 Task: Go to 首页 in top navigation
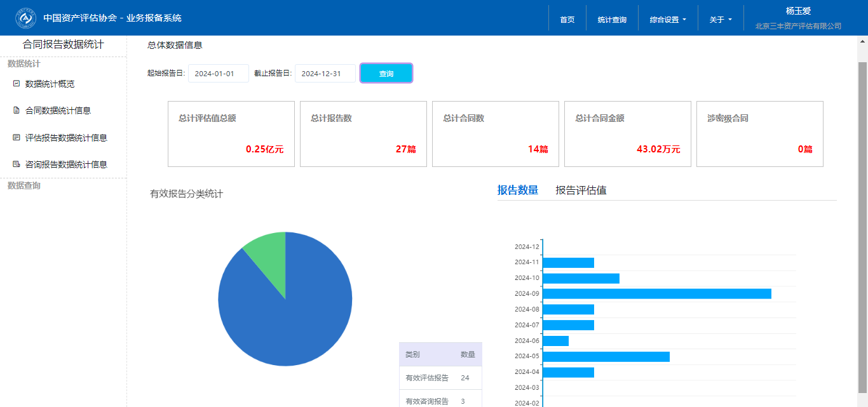pos(567,20)
